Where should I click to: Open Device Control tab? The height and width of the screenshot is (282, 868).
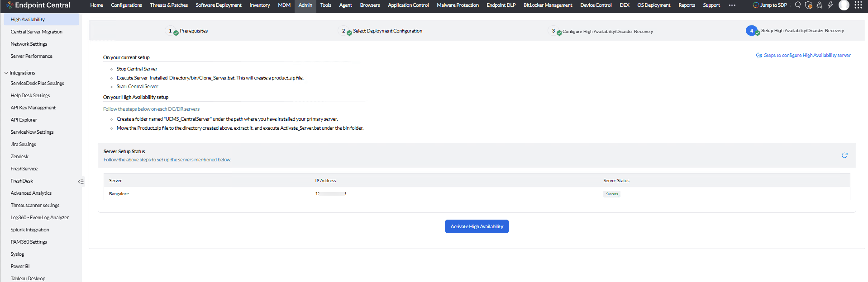pyautogui.click(x=596, y=5)
